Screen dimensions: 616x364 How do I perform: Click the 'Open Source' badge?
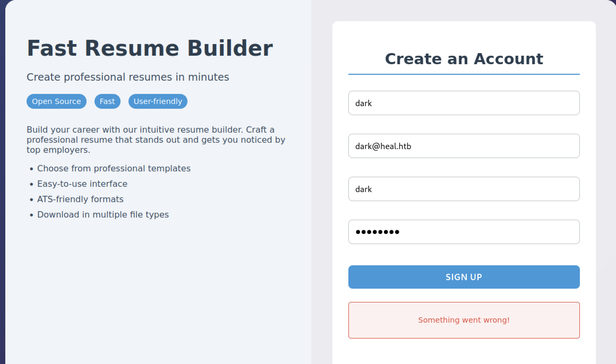click(x=56, y=101)
